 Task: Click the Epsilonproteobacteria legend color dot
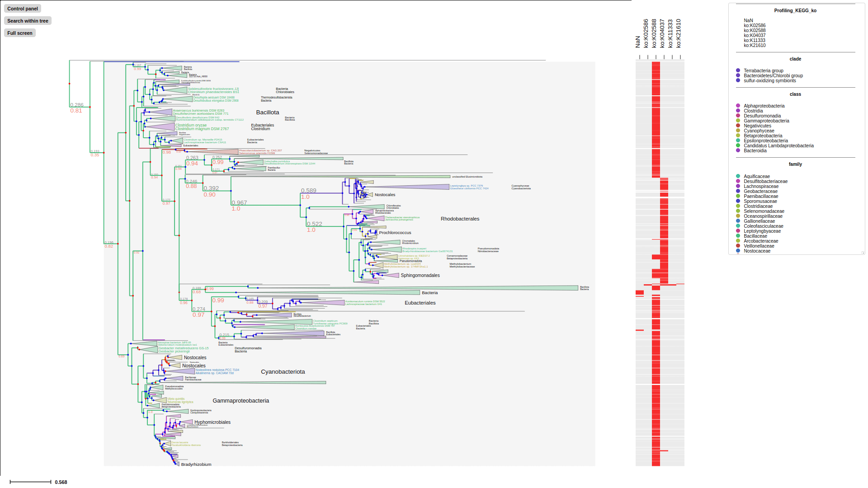(x=738, y=141)
